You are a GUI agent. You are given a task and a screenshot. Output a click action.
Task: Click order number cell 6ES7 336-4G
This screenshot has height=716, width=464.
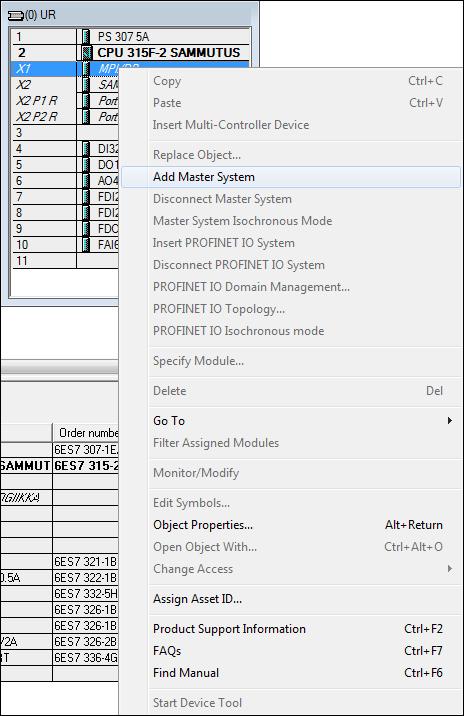(x=86, y=658)
